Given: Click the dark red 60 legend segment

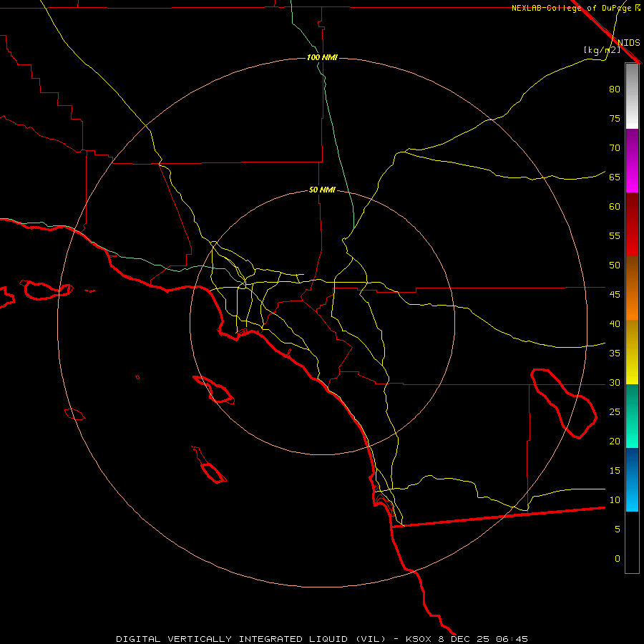Looking at the screenshot, I should tap(632, 209).
